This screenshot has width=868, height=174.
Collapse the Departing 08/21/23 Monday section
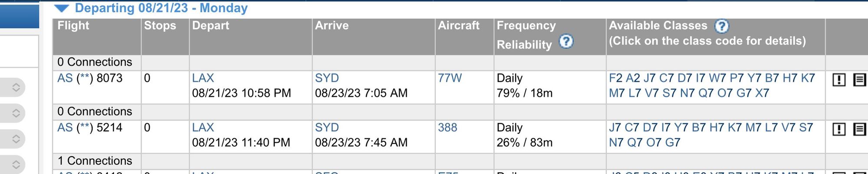tap(62, 8)
